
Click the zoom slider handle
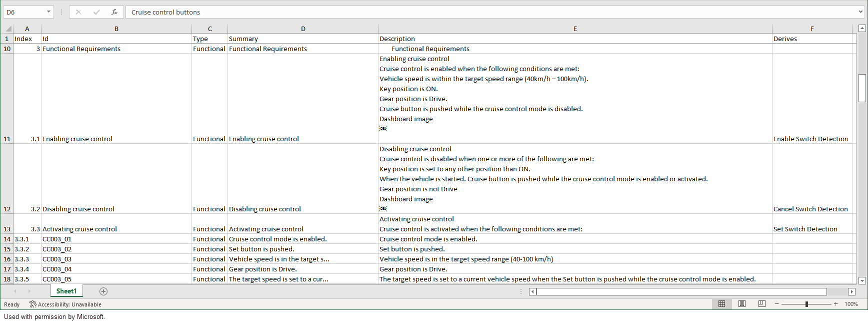click(806, 304)
